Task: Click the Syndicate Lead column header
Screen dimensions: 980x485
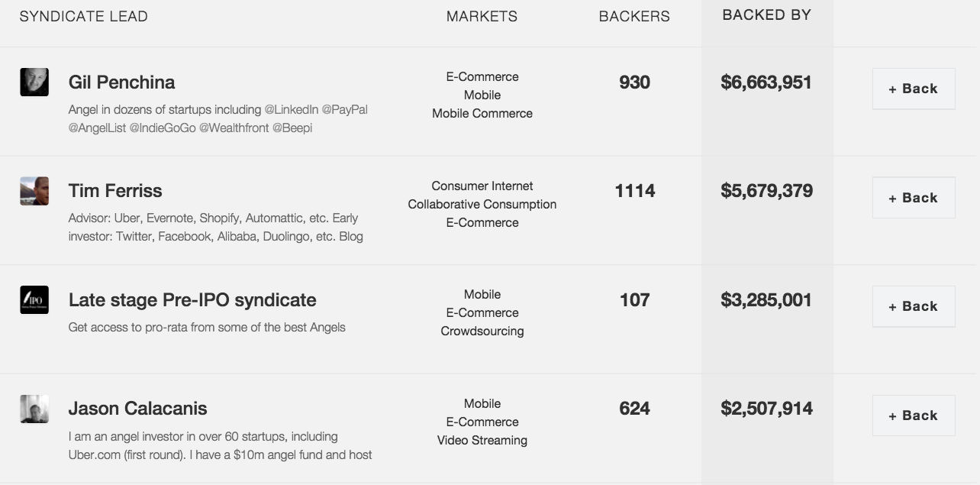Action: [83, 17]
